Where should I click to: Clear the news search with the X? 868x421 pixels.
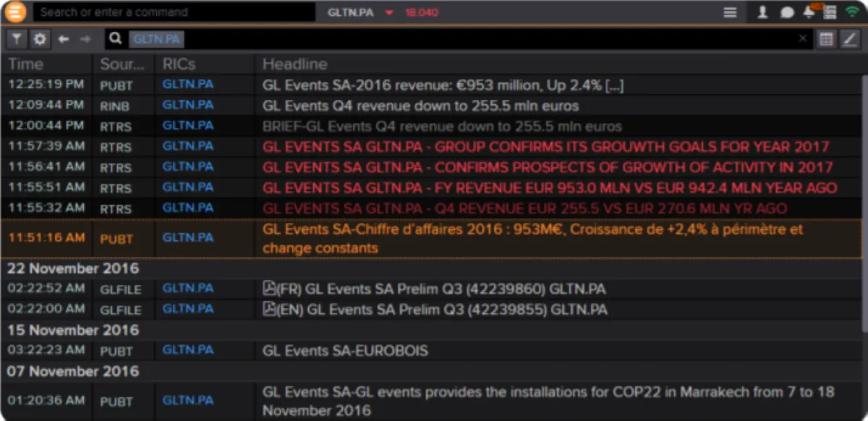coord(803,39)
